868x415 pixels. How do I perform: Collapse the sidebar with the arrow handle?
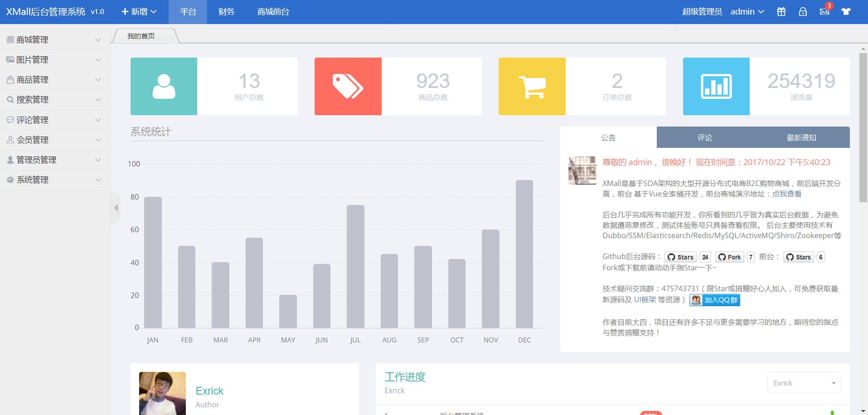click(116, 208)
